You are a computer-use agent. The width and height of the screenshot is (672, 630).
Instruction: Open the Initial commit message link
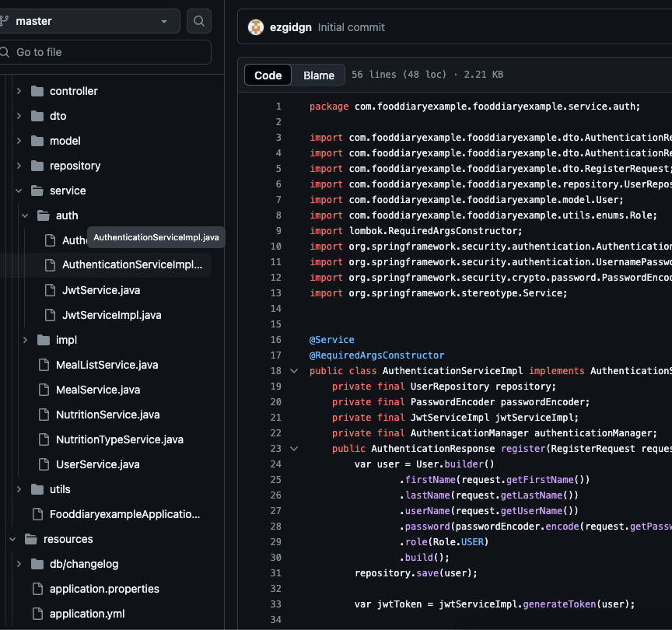coord(351,27)
